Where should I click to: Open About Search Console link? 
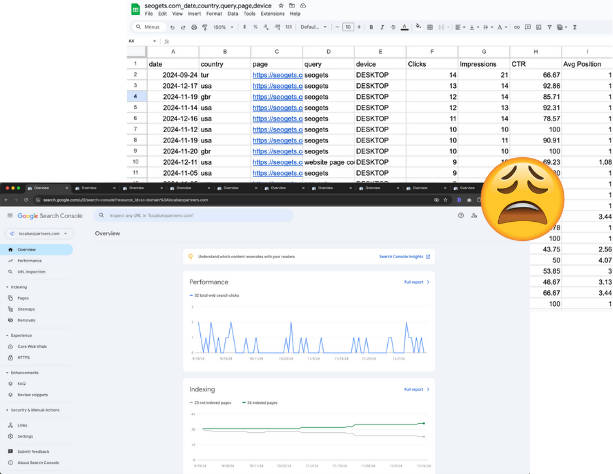pos(36,462)
